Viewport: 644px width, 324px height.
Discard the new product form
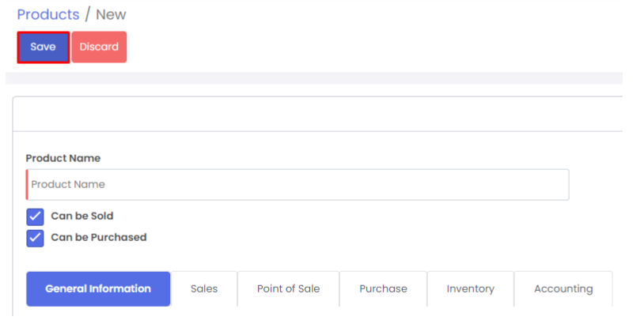click(99, 47)
